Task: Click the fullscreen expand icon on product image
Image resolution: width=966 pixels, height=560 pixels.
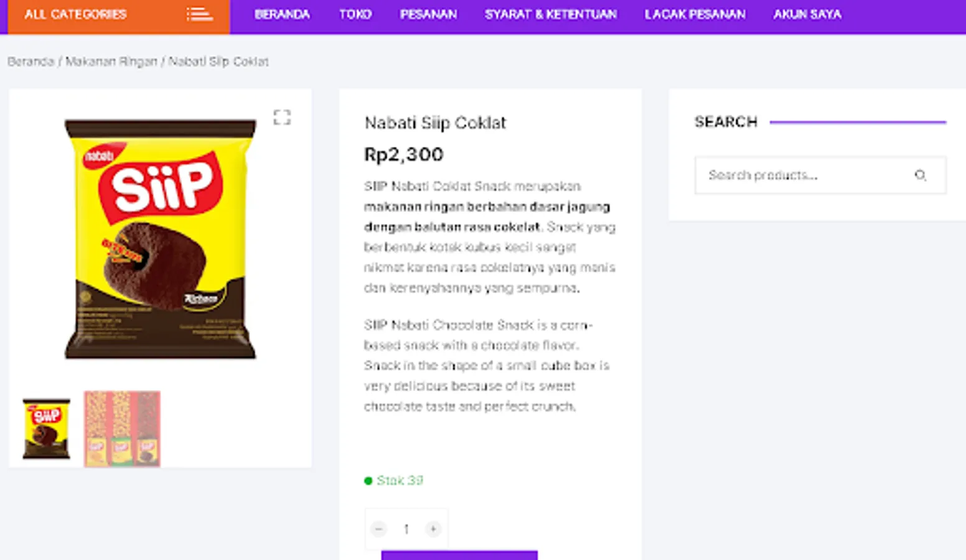Action: 282,117
